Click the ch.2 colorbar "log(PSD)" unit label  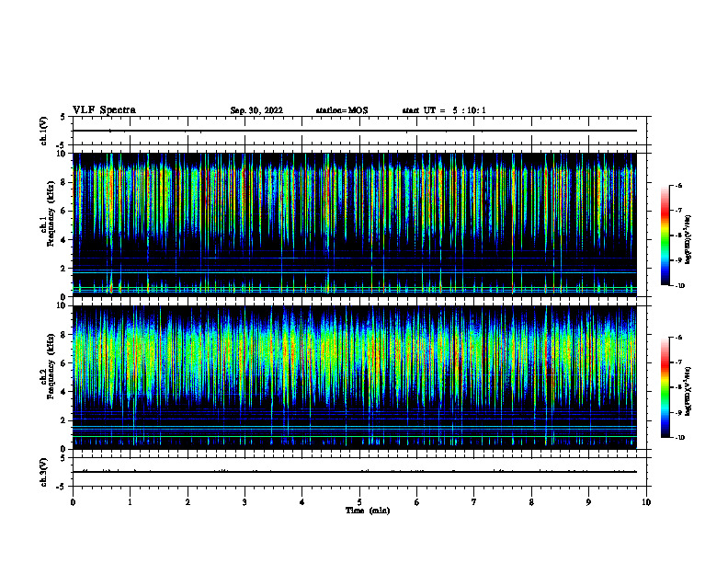coord(688,391)
